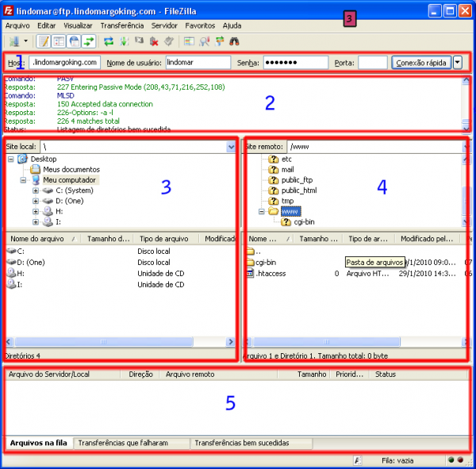Click the colored rows toolbar icon
Viewport: 476px width, 469px height.
point(189,41)
